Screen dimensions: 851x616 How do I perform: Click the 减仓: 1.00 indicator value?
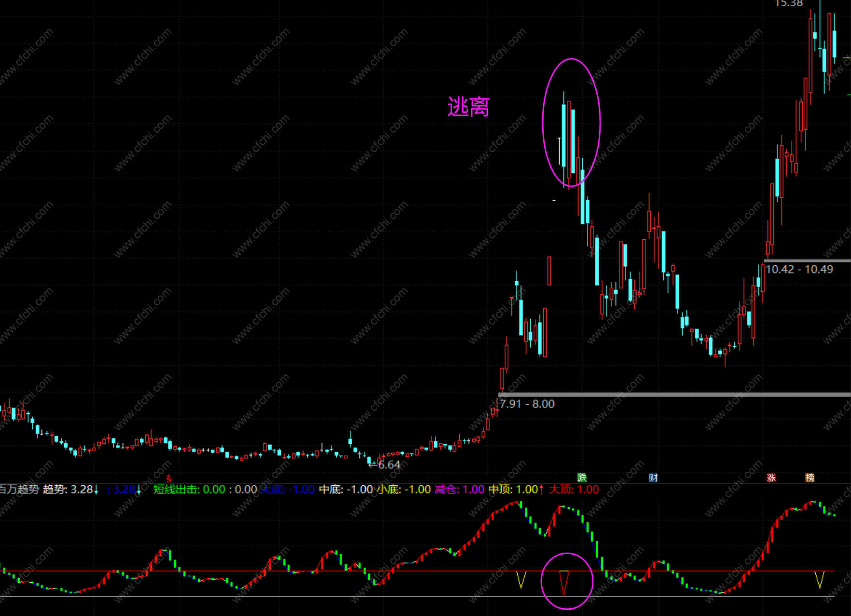459,489
